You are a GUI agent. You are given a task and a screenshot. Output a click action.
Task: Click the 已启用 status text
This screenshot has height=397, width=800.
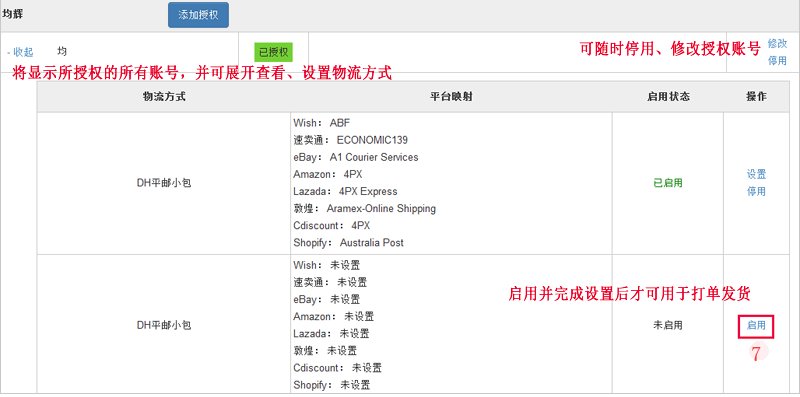(668, 183)
